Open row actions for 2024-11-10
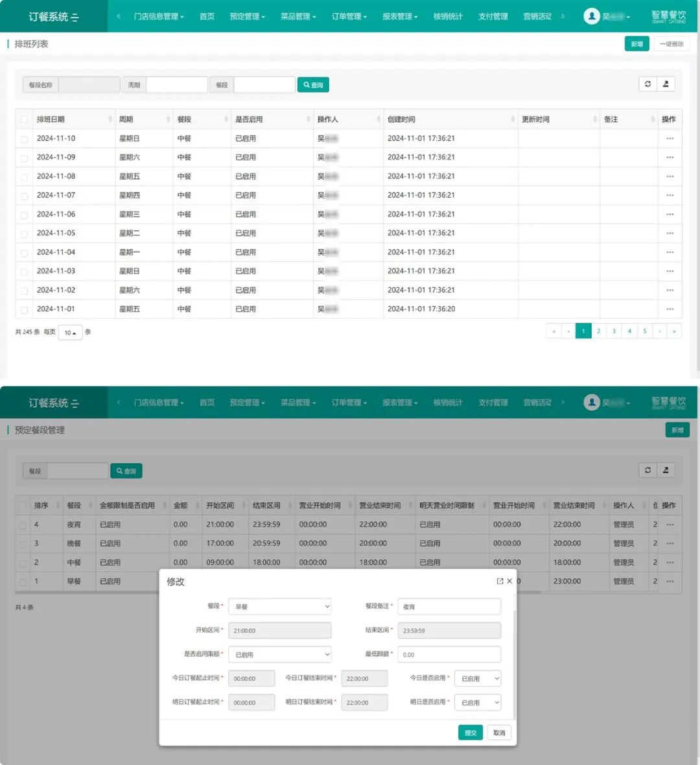 pyautogui.click(x=670, y=139)
